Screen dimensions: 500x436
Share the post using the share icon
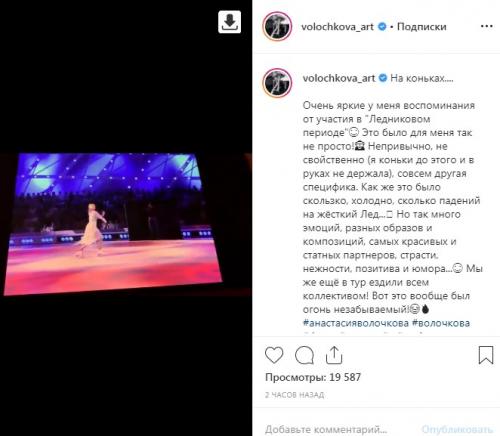pos(334,355)
